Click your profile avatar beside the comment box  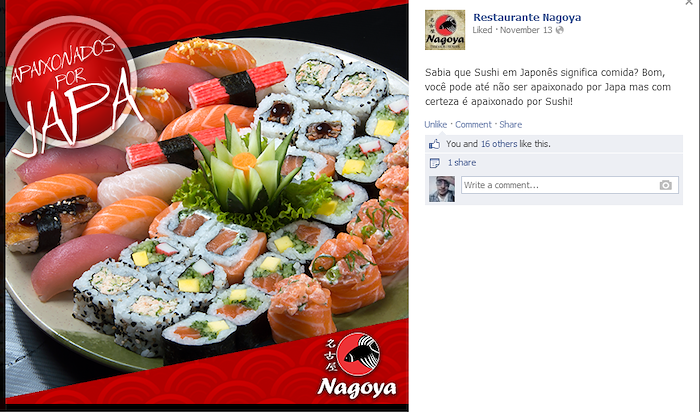(x=442, y=189)
